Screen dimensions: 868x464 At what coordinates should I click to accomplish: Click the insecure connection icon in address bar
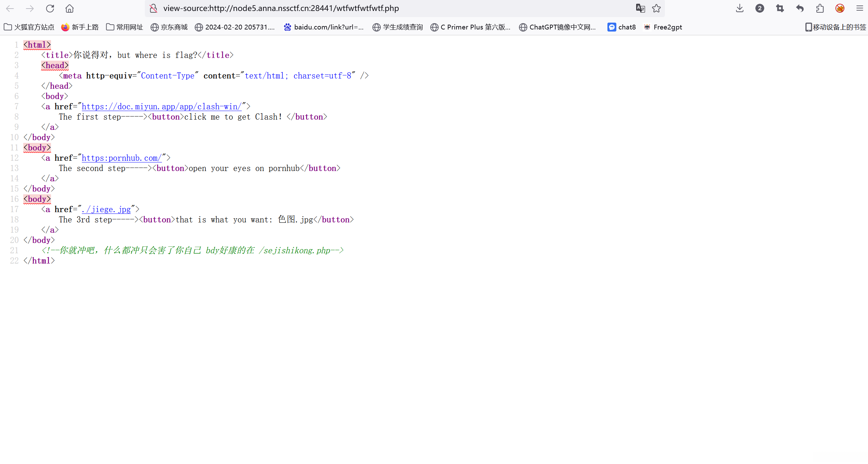[x=153, y=8]
